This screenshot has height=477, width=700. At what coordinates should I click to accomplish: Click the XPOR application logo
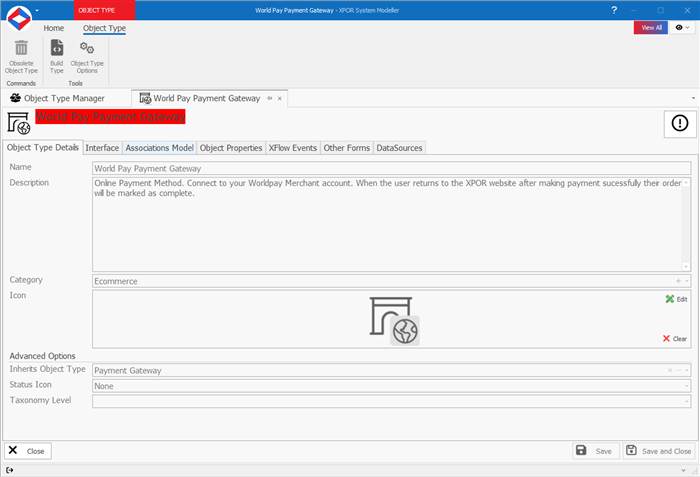tap(19, 18)
